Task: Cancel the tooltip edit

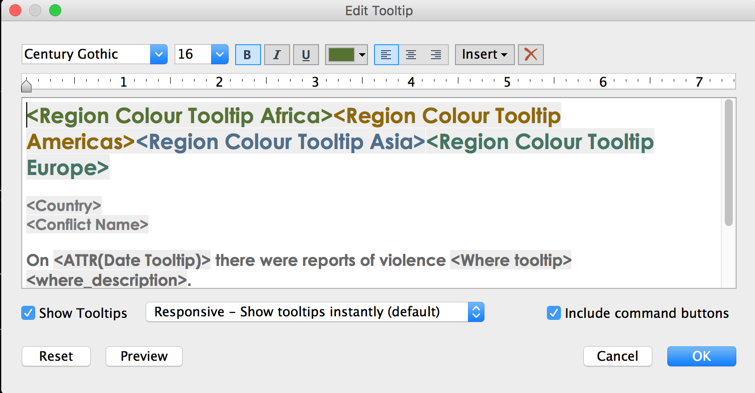Action: point(617,356)
